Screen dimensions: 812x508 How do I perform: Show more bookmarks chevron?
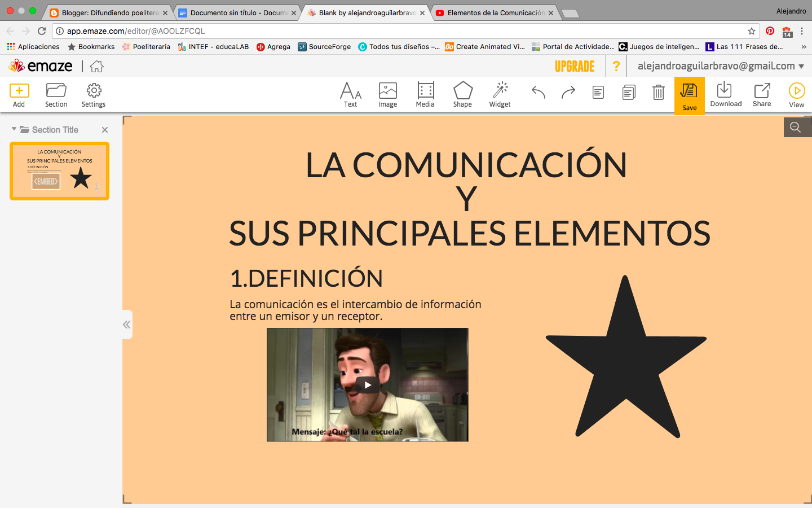[x=804, y=47]
